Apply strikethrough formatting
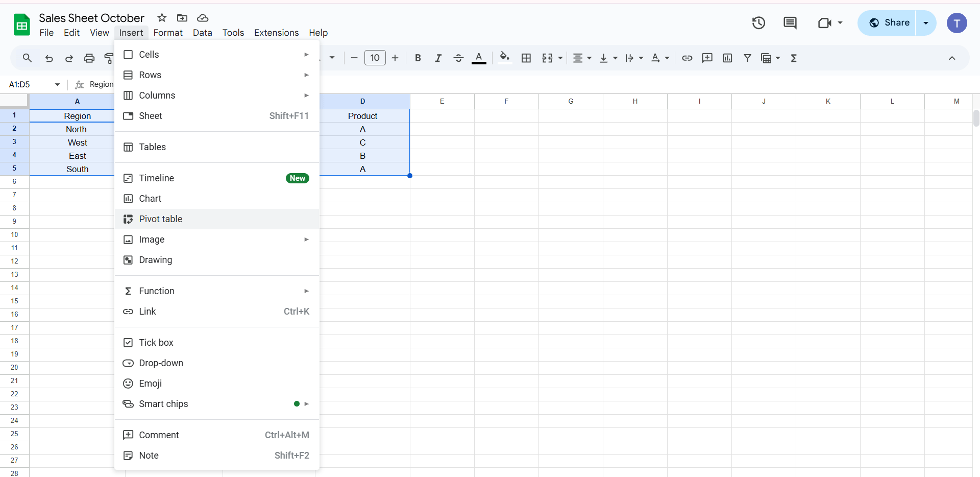 point(458,58)
